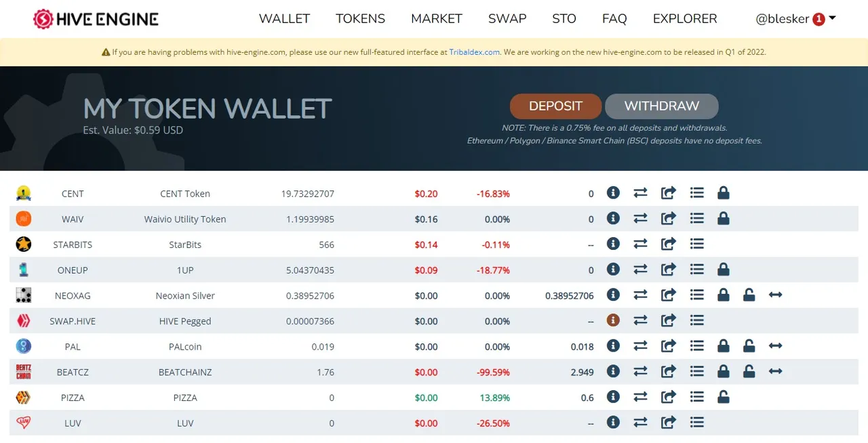Open the @blesker account dropdown
Image resolution: width=868 pixels, height=443 pixels.
795,19
